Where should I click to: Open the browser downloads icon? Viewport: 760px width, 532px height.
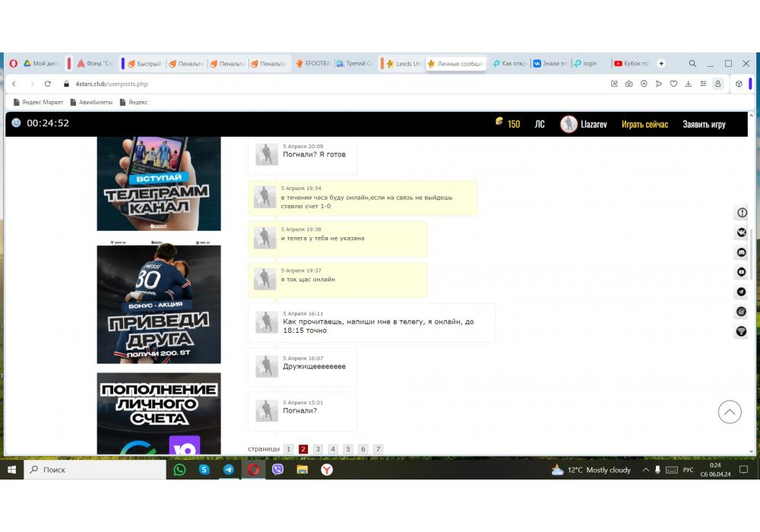(688, 84)
